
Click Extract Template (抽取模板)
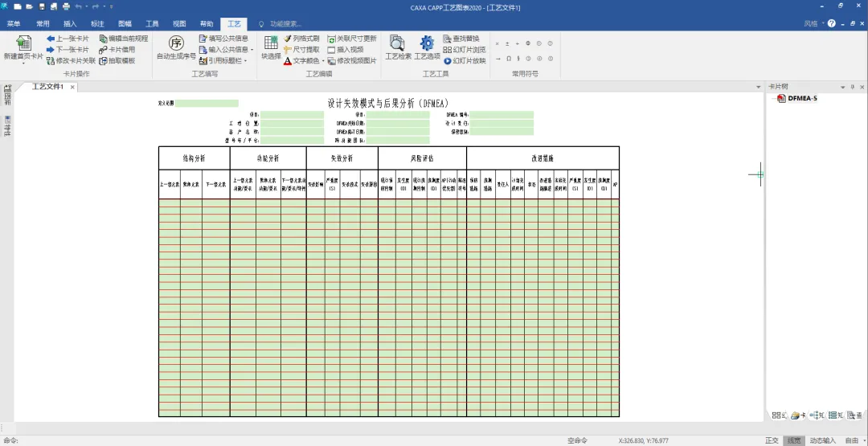[x=117, y=61]
